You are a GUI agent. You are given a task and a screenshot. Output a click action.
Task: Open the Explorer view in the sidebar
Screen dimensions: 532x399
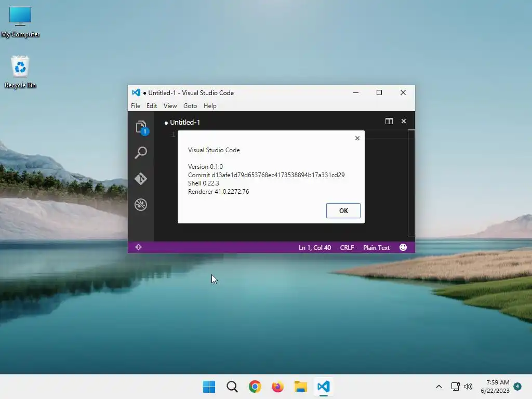pos(141,128)
